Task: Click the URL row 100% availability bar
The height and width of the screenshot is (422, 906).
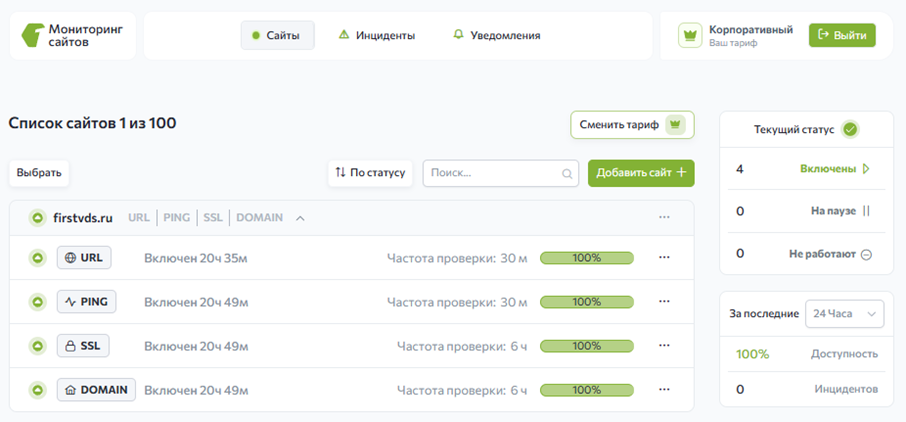Action: 586,258
